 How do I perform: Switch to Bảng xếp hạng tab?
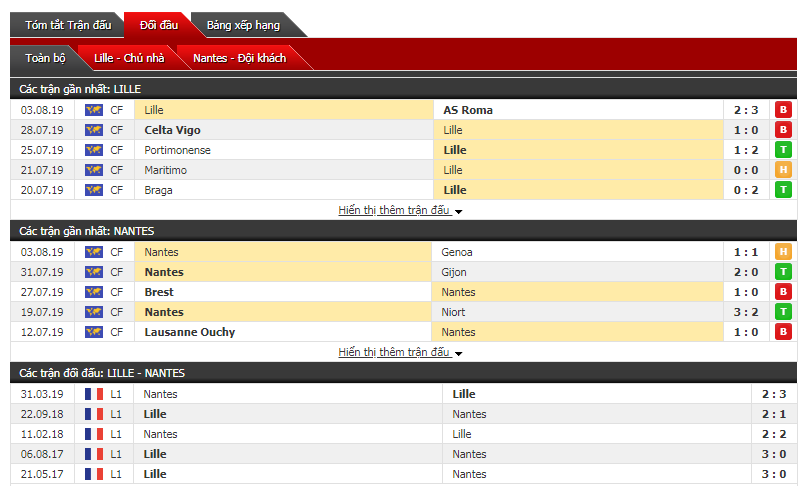coord(243,25)
